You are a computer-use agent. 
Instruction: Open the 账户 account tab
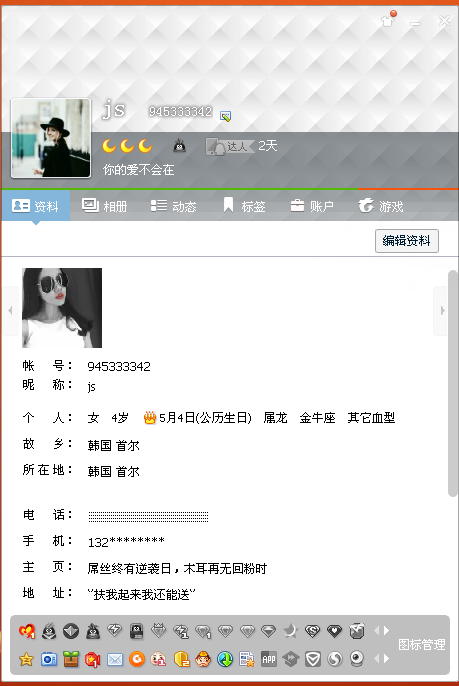point(312,206)
